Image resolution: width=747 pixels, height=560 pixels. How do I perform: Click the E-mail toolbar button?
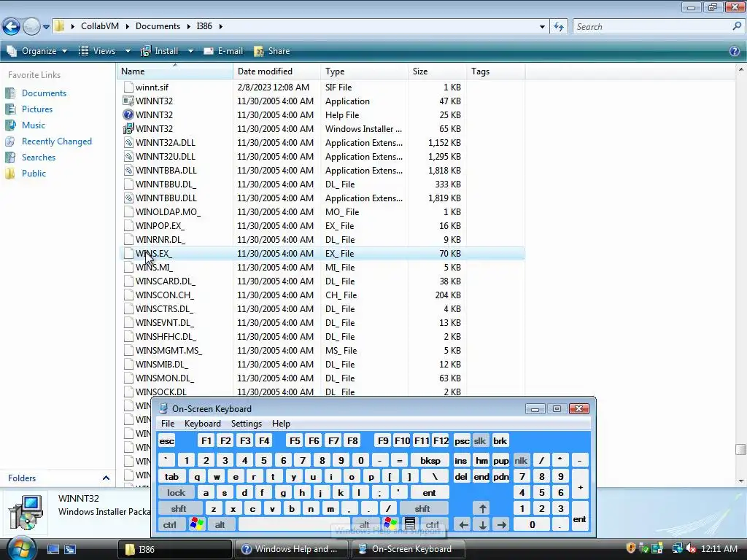223,51
